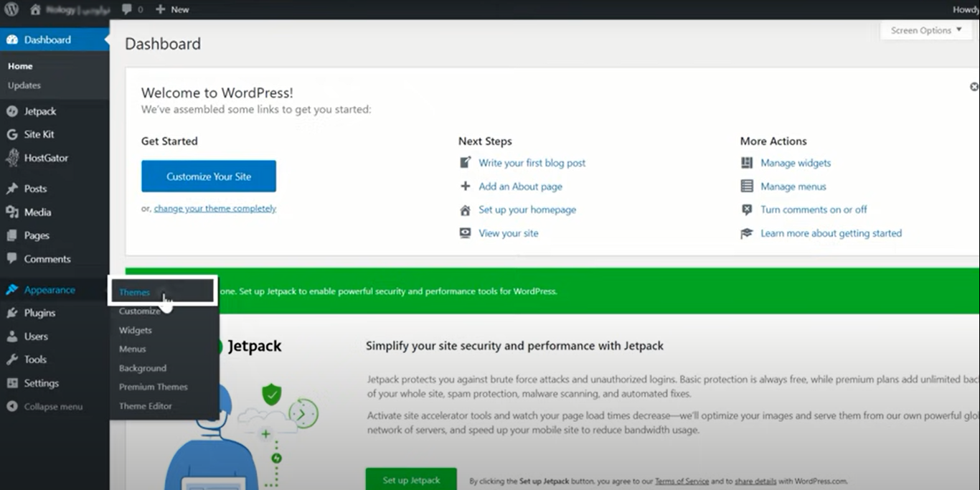The height and width of the screenshot is (490, 980).
Task: Click the WordPress logo in the admin bar
Action: [x=11, y=9]
